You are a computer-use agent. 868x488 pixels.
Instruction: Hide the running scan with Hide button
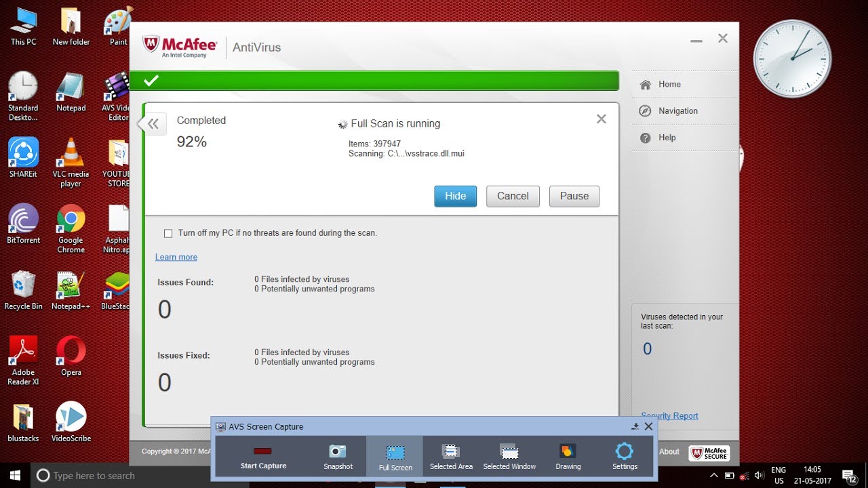455,196
